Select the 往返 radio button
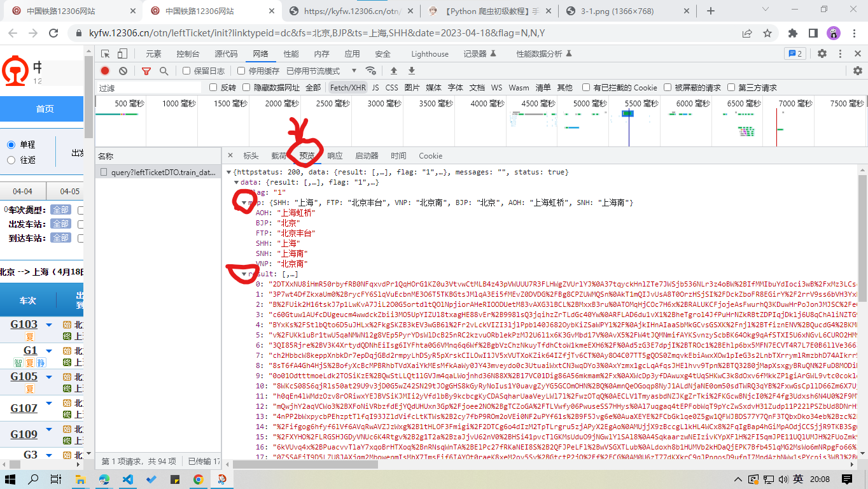 [x=11, y=160]
